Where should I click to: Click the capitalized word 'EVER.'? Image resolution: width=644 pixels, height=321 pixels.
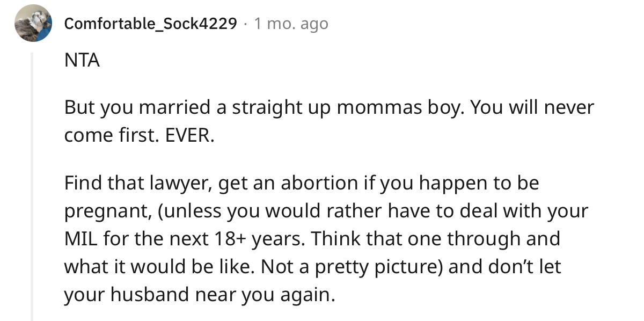click(188, 136)
